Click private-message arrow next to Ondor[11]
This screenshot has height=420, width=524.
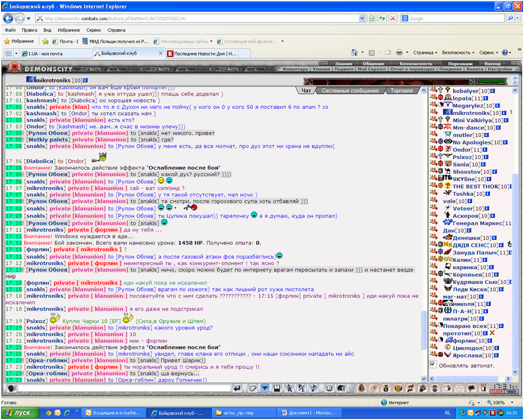click(x=433, y=149)
